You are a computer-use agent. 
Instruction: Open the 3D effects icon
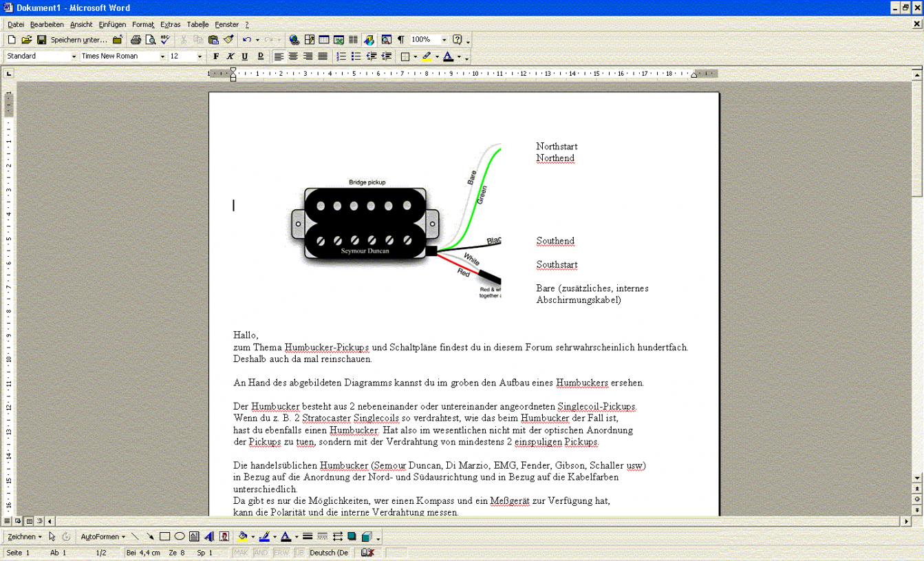click(x=367, y=536)
